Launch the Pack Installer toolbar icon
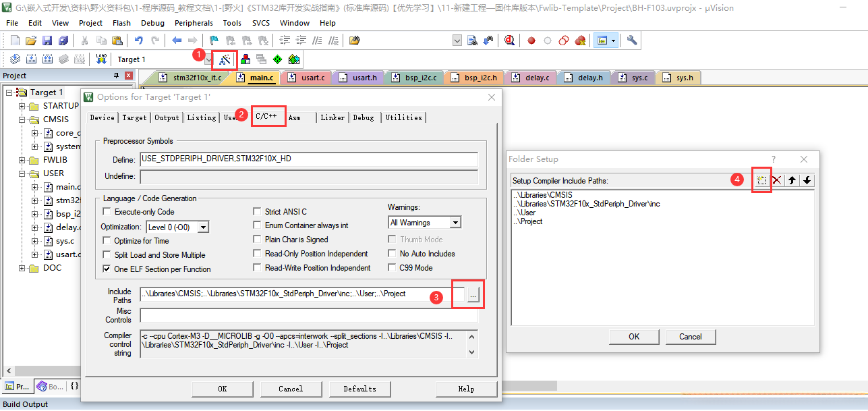This screenshot has width=868, height=411. (293, 59)
